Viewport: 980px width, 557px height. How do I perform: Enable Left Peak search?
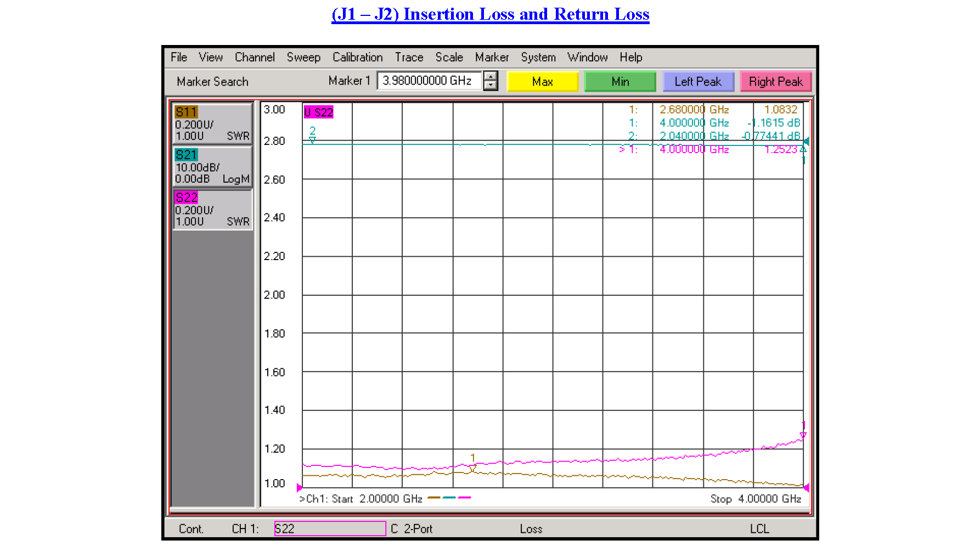(699, 81)
